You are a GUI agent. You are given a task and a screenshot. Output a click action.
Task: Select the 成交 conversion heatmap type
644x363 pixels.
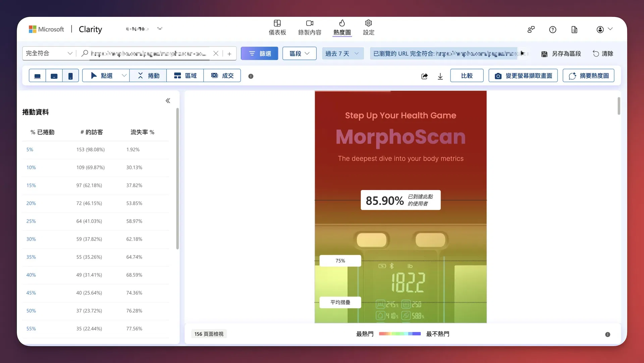click(222, 76)
